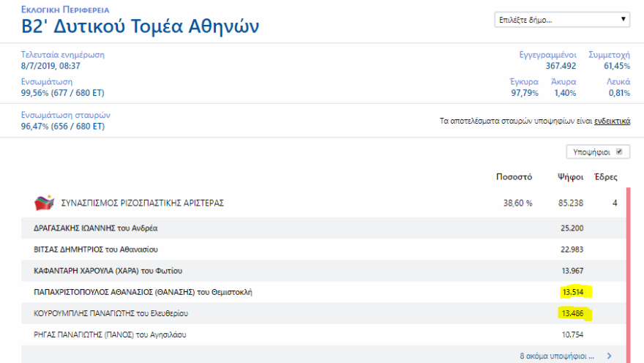Click the arrow icon after '8 ακόμα υποψήφιοι'

(609, 356)
